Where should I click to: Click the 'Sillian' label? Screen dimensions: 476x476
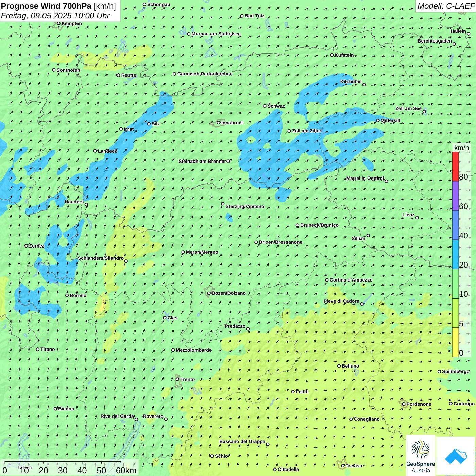coord(358,238)
